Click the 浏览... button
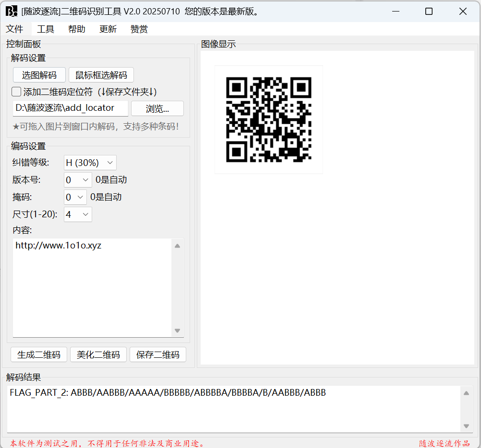This screenshot has width=481, height=448. click(x=157, y=108)
